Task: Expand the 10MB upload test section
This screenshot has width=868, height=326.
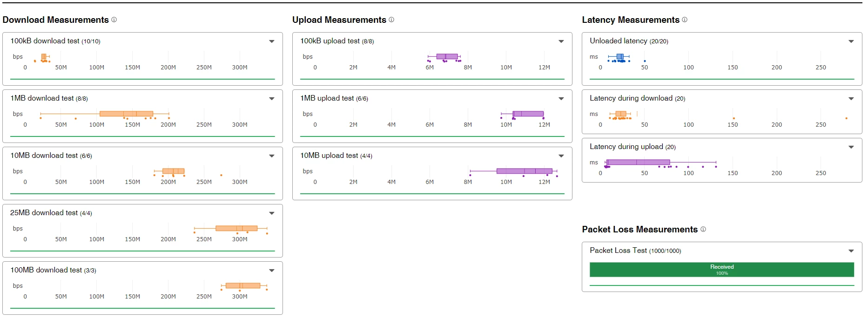Action: click(561, 156)
